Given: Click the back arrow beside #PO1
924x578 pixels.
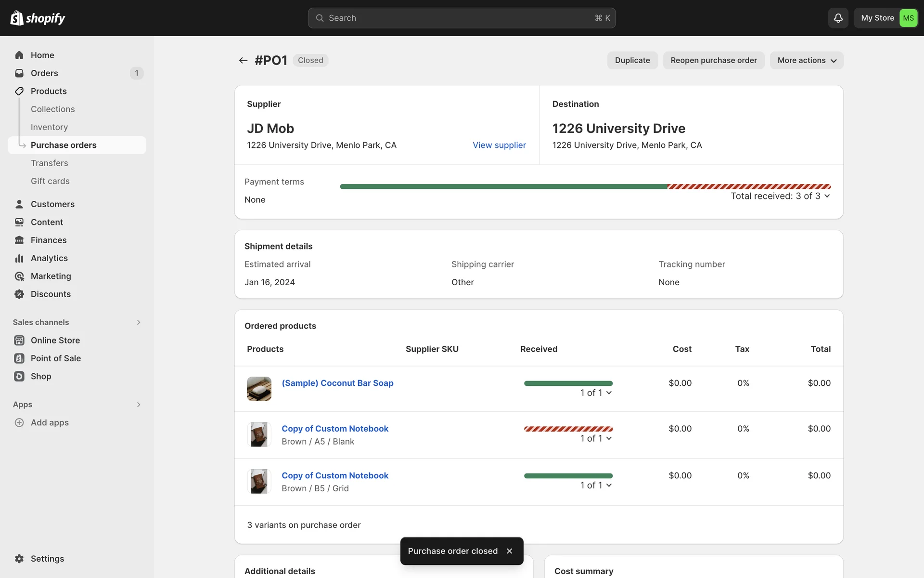Looking at the screenshot, I should pos(243,60).
